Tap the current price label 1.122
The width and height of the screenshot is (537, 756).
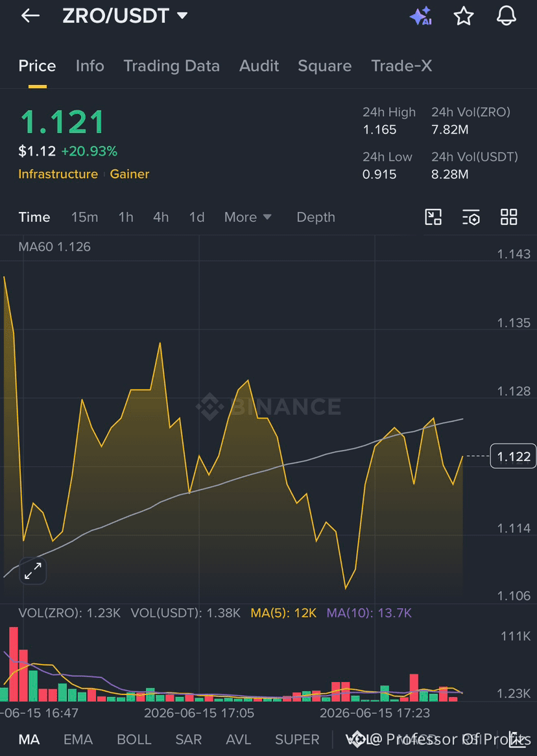pos(514,456)
